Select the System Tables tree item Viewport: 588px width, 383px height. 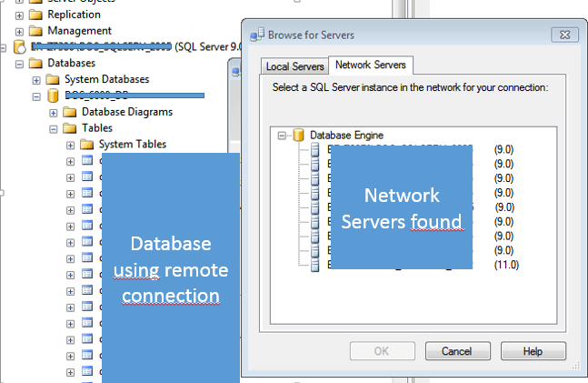133,145
